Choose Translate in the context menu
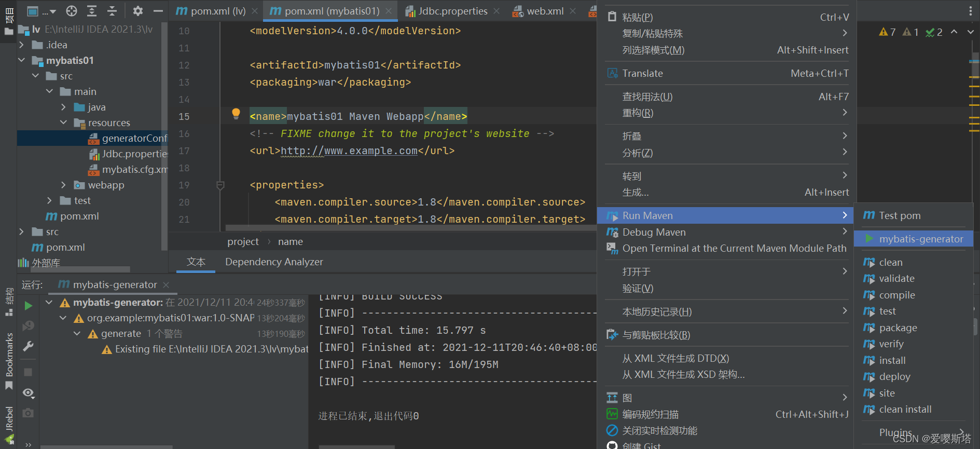This screenshot has width=980, height=449. pyautogui.click(x=726, y=73)
